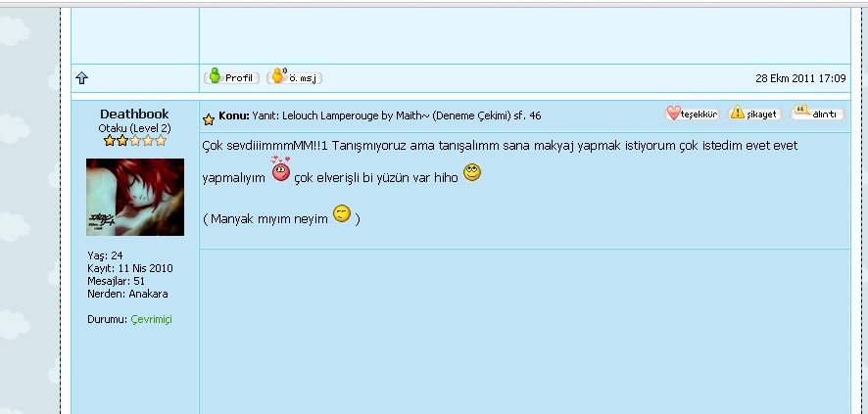Viewport: 868px width, 414px height.
Task: Click the Mesajlar: 51 text
Action: (117, 281)
